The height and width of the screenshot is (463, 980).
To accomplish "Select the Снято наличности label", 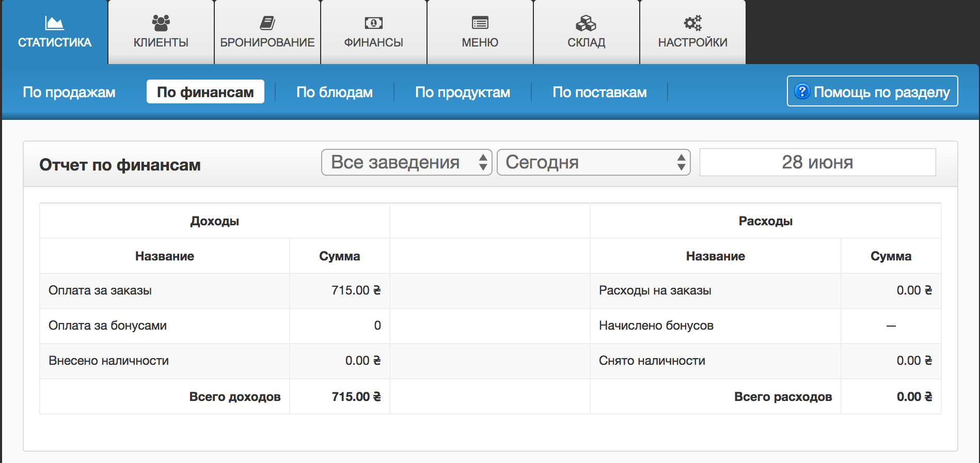I will tap(652, 361).
